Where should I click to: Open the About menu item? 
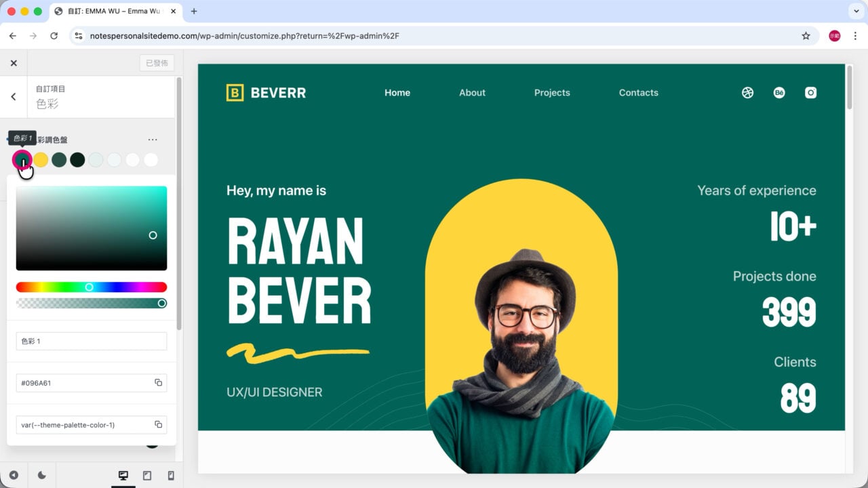click(x=472, y=93)
